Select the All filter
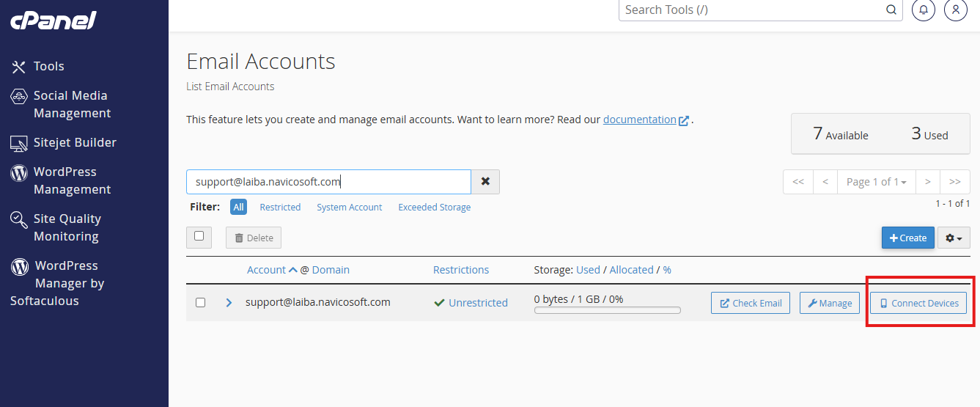The image size is (980, 407). pos(238,208)
